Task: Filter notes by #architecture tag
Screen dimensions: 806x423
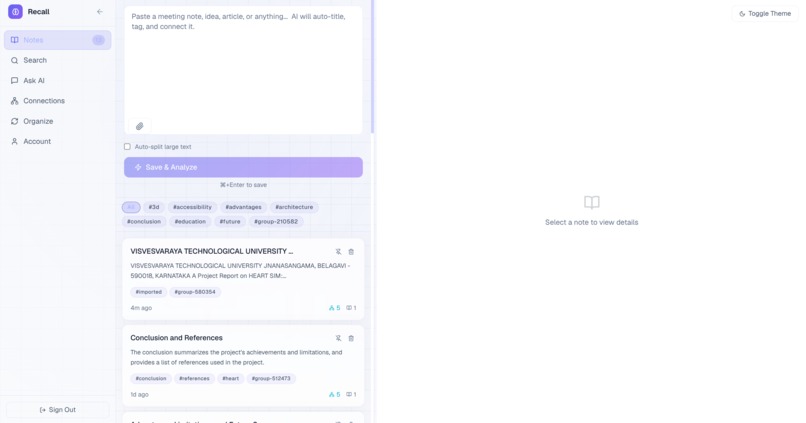Action: (294, 207)
